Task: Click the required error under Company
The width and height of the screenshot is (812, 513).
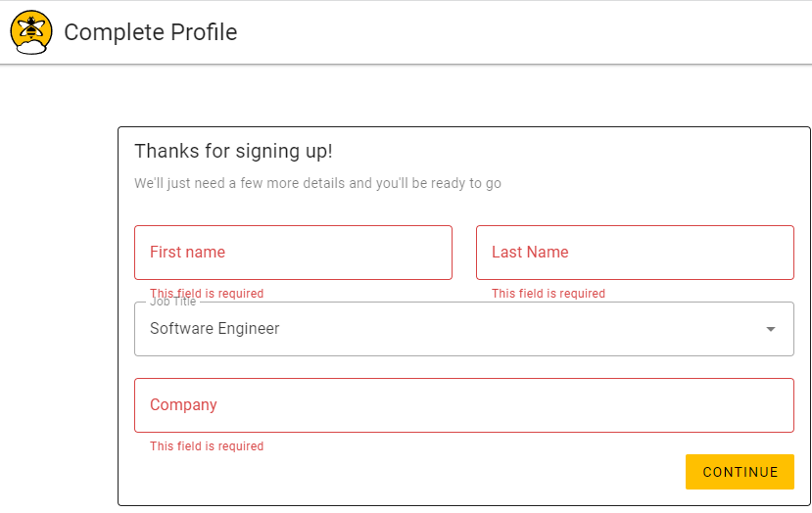Action: tap(207, 446)
